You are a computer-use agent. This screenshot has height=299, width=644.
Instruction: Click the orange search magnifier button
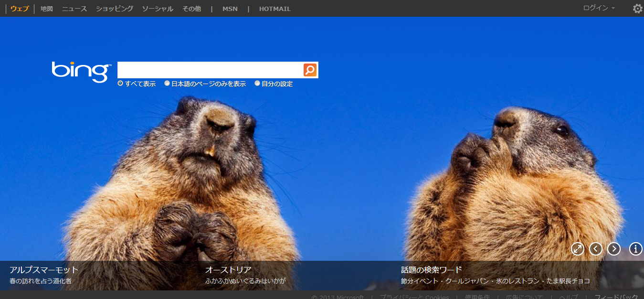click(310, 70)
